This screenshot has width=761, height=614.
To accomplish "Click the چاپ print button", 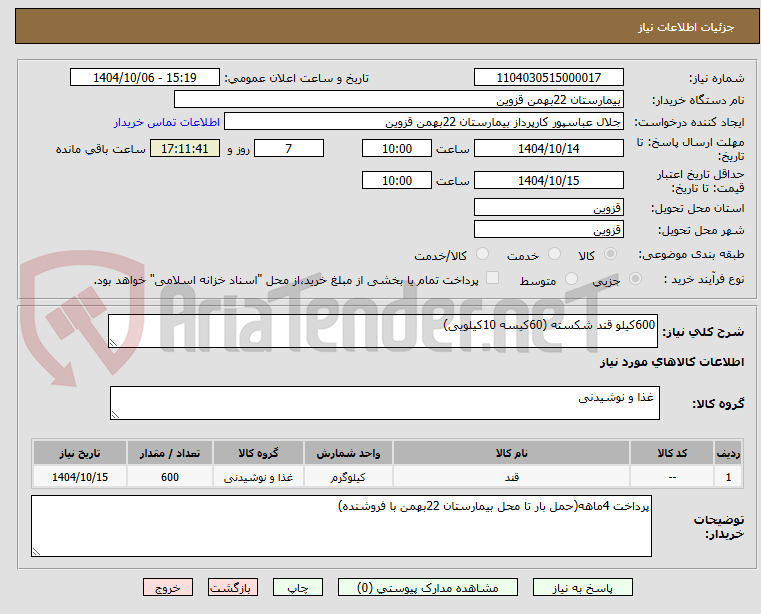I will pos(298,587).
